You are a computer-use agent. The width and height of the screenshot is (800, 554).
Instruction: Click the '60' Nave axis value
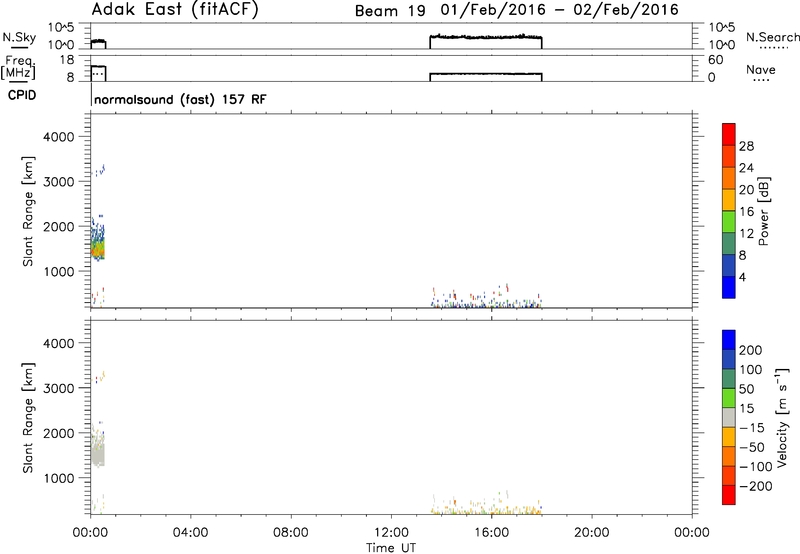pyautogui.click(x=716, y=60)
